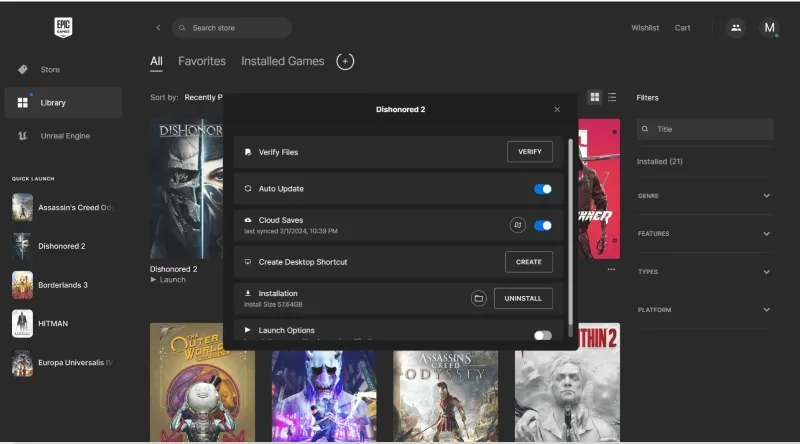This screenshot has height=444, width=800.
Task: Click the Epic Games logo
Action: pos(63,27)
